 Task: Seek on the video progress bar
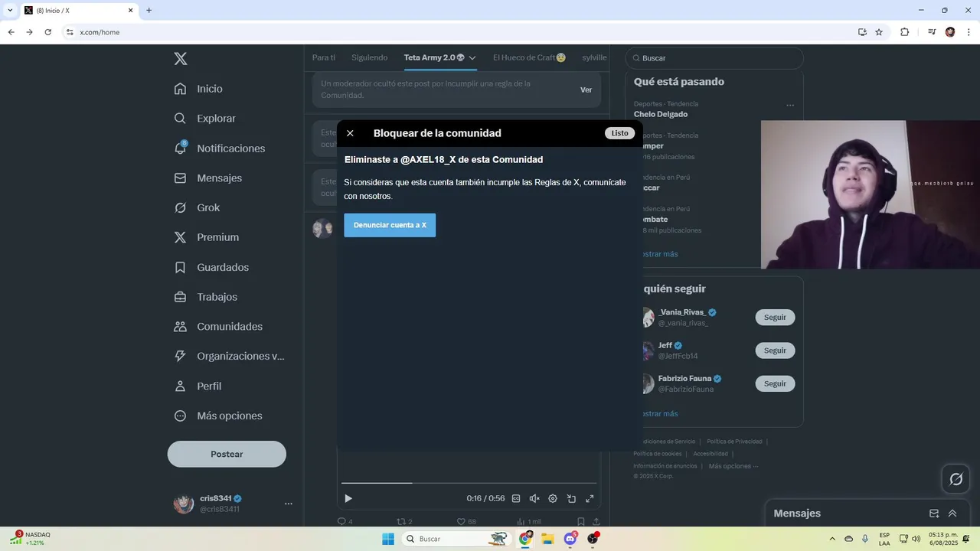(469, 483)
